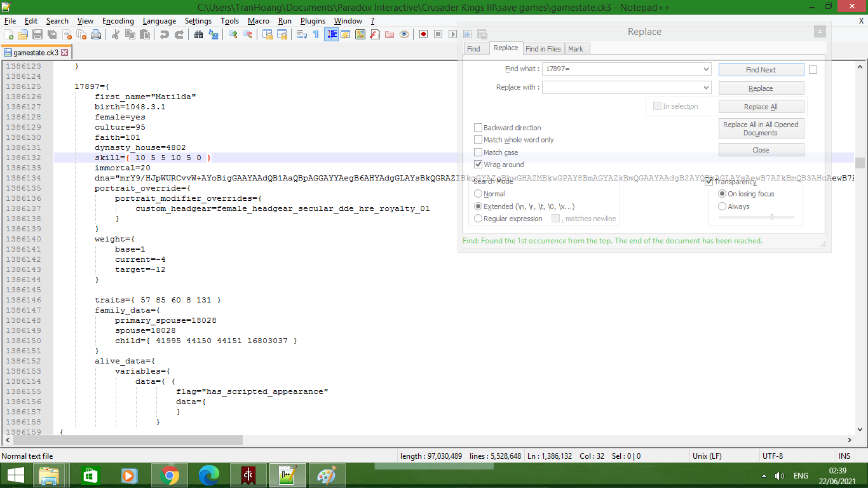Screen dimensions: 868x488
Task: Click Replace All in All Opened Documents
Action: coord(761,128)
